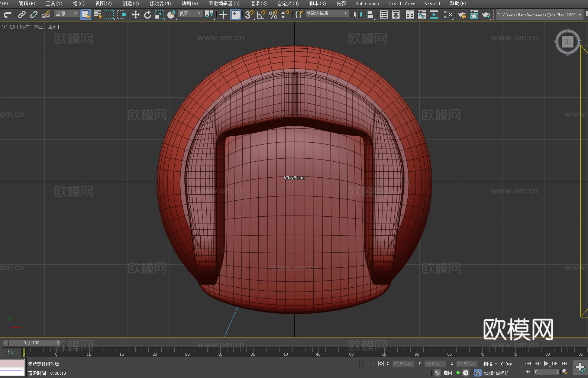Screen dimensions: 588x378
Task: Toggle Absolute/Offset transform type-in mode
Action: pyautogui.click(x=381, y=364)
